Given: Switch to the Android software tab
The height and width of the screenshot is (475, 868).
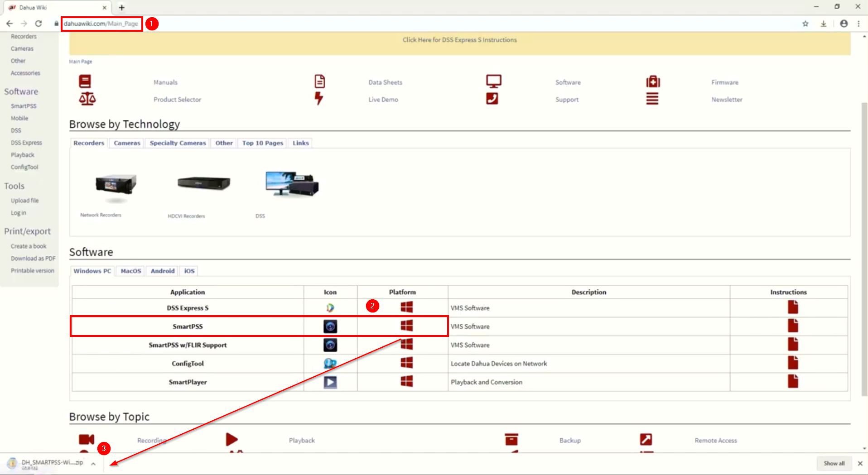Looking at the screenshot, I should 163,271.
